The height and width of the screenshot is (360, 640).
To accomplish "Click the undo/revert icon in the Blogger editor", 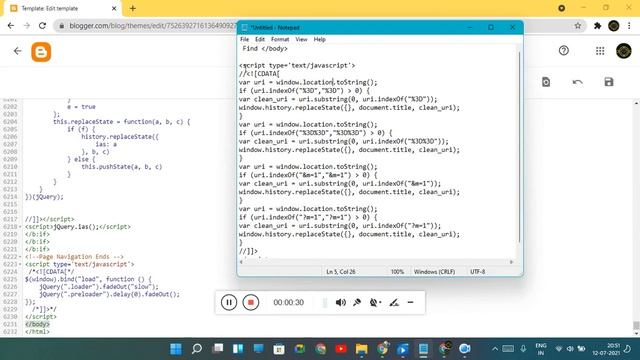I will click(578, 82).
